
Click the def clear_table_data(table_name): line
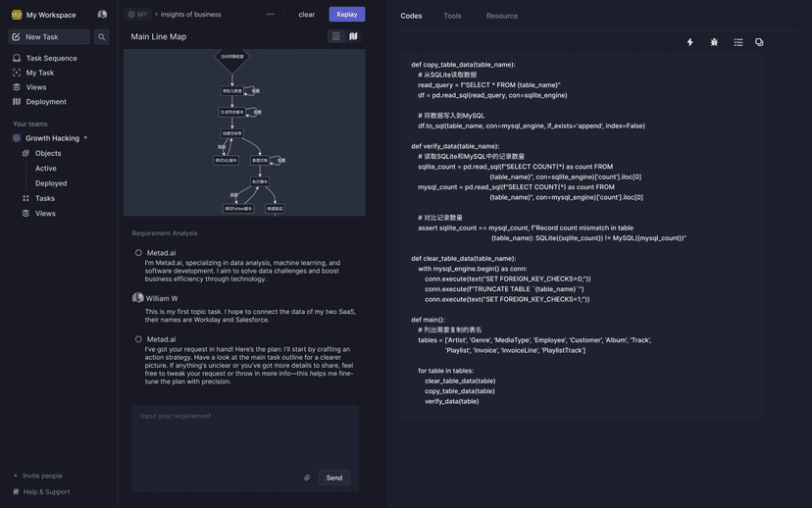(464, 258)
